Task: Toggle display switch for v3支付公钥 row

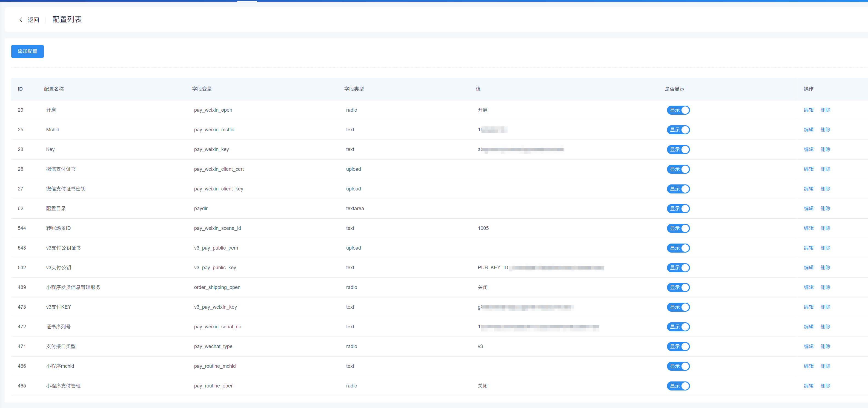Action: pos(678,268)
